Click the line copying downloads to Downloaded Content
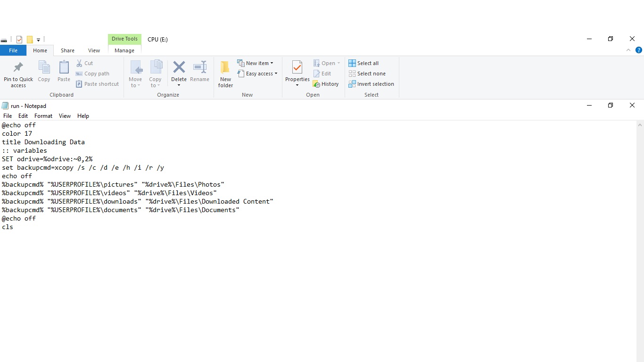The height and width of the screenshot is (362, 644). click(138, 201)
